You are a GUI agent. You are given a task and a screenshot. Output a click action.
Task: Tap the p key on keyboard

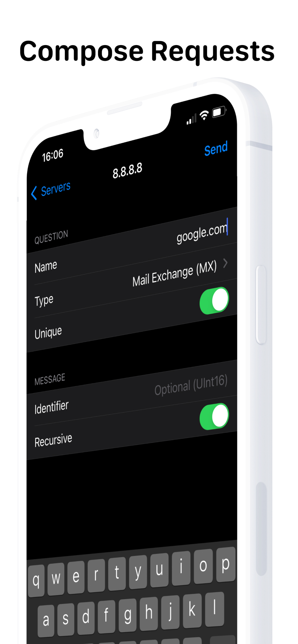(225, 564)
